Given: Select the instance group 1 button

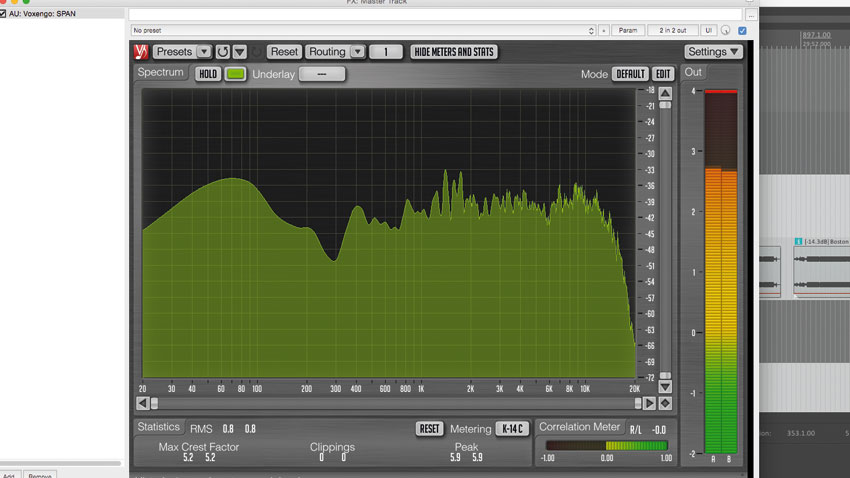Looking at the screenshot, I should [386, 52].
